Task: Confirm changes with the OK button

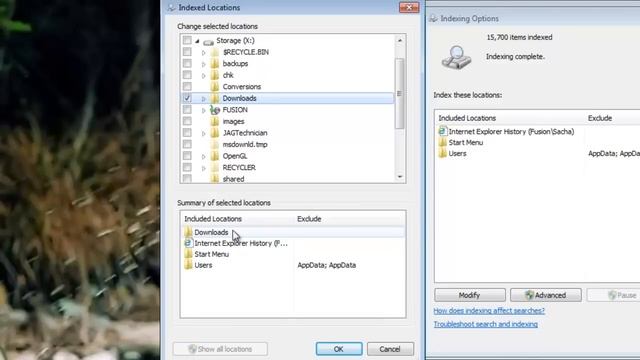Action: [339, 349]
